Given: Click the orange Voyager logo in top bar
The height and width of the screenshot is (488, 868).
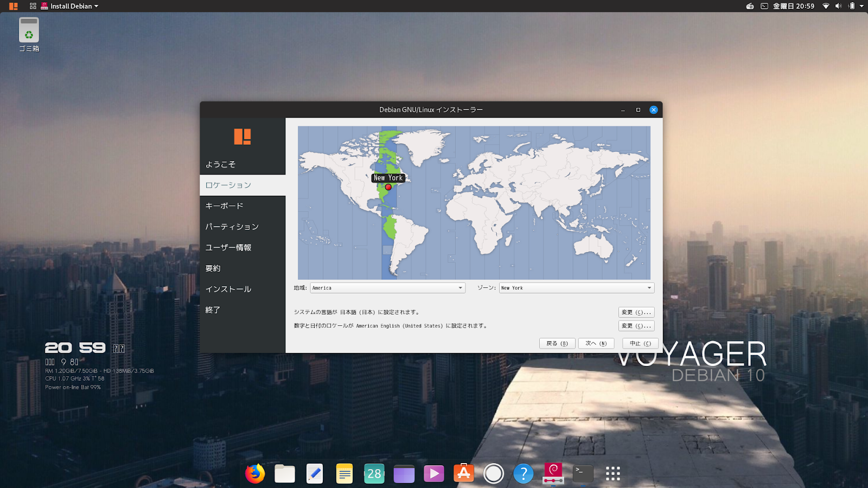Looking at the screenshot, I should [14, 7].
